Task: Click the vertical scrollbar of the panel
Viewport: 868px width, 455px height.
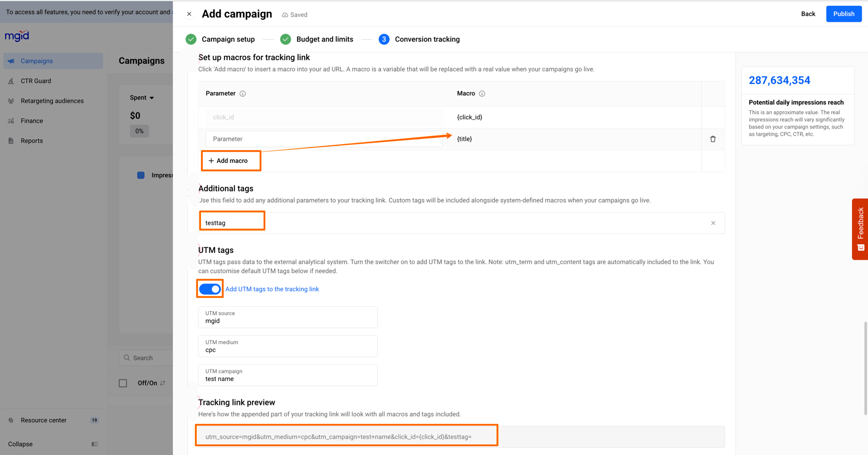Action: [865, 368]
